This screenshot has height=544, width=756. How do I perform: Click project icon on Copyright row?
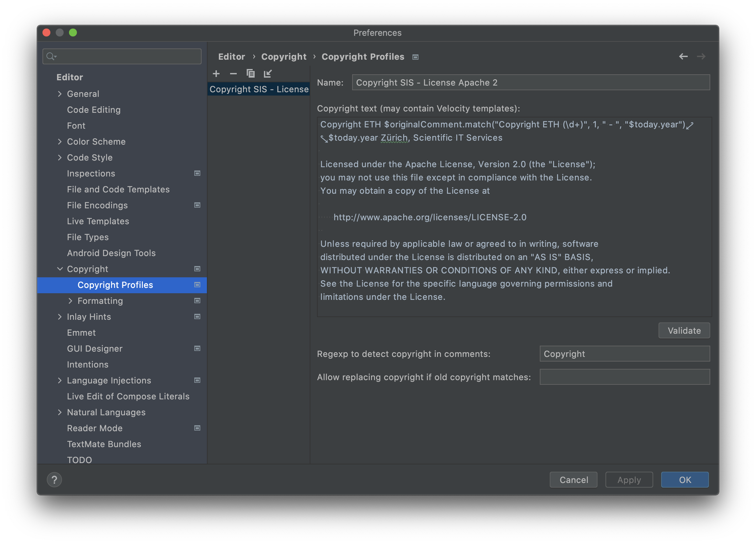tap(197, 269)
